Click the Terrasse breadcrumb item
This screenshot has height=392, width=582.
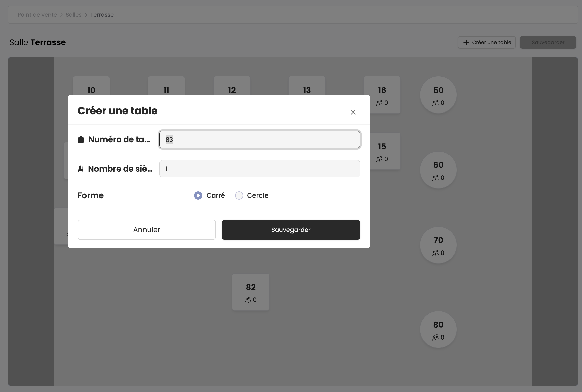(x=102, y=15)
